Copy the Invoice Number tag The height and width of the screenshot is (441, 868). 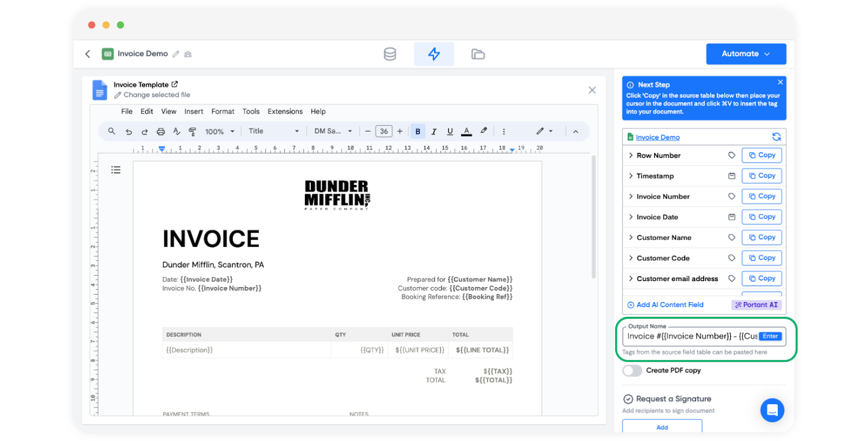point(762,196)
